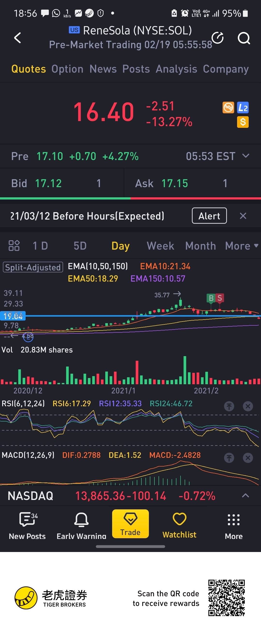Open search with the magnifier icon
The image size is (261, 644).
(x=244, y=38)
